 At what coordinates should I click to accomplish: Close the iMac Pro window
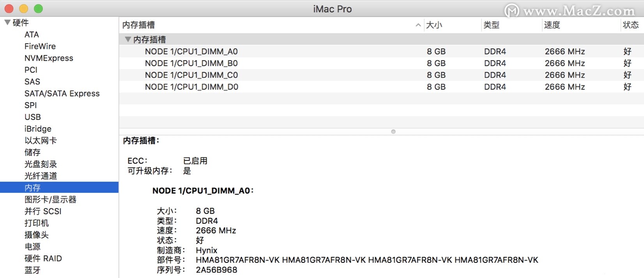[9, 9]
